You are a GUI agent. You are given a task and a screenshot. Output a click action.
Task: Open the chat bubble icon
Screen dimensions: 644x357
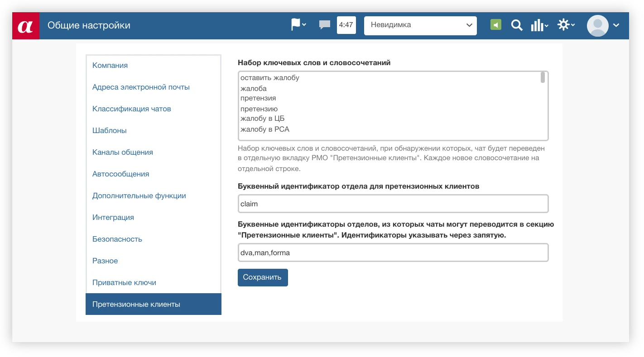tap(324, 25)
